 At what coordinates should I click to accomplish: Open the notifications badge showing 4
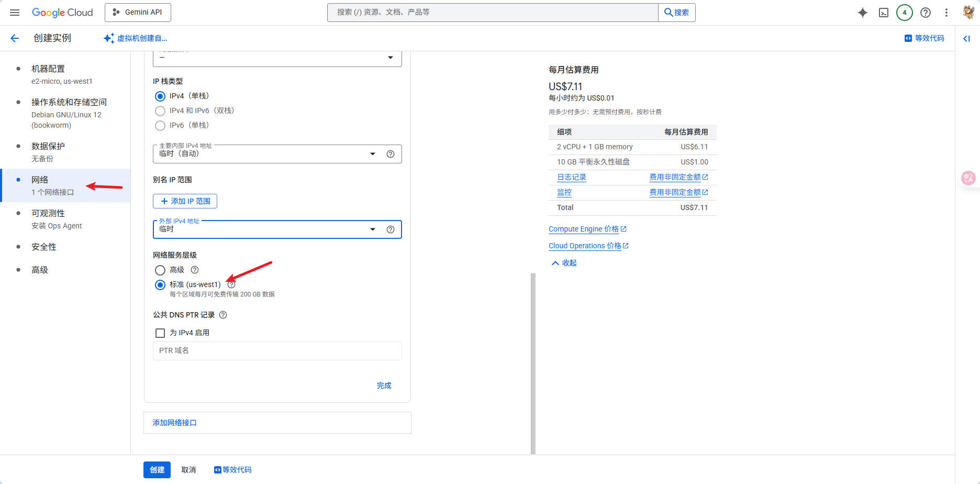[904, 13]
